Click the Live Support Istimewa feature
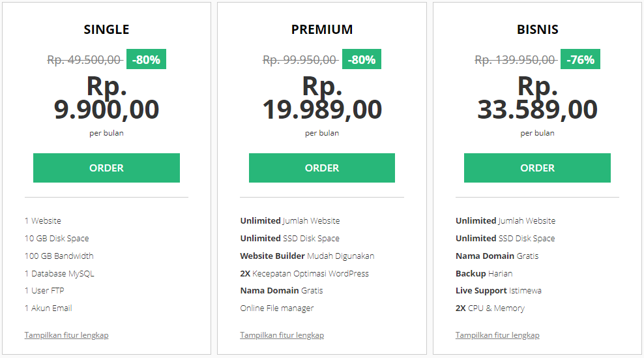The width and height of the screenshot is (644, 358). pos(499,291)
